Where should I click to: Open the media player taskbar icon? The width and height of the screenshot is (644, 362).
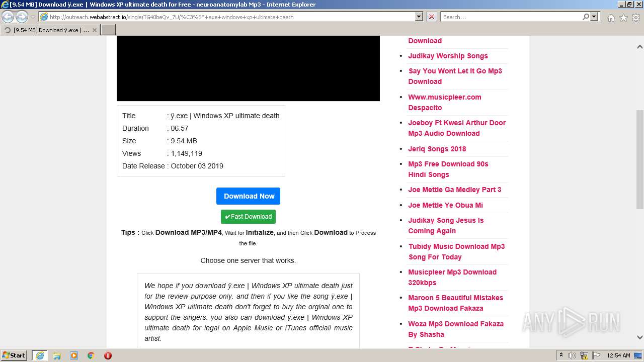click(74, 355)
